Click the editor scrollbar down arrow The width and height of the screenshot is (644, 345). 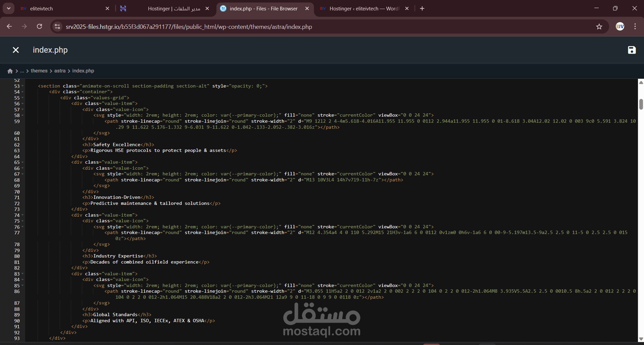pyautogui.click(x=641, y=339)
